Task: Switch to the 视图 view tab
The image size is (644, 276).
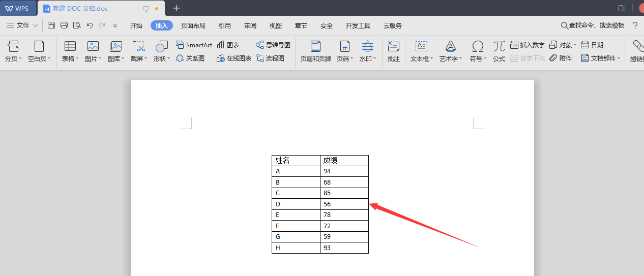Action: click(276, 25)
